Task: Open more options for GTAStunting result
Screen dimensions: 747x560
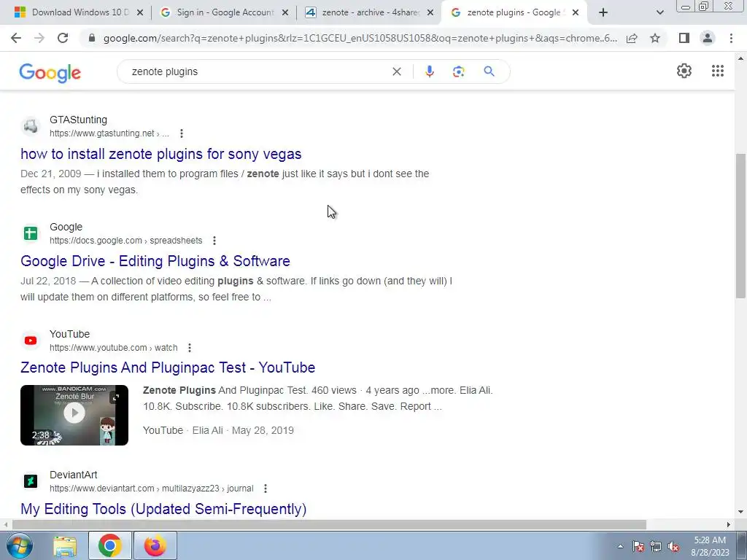Action: coord(182,133)
